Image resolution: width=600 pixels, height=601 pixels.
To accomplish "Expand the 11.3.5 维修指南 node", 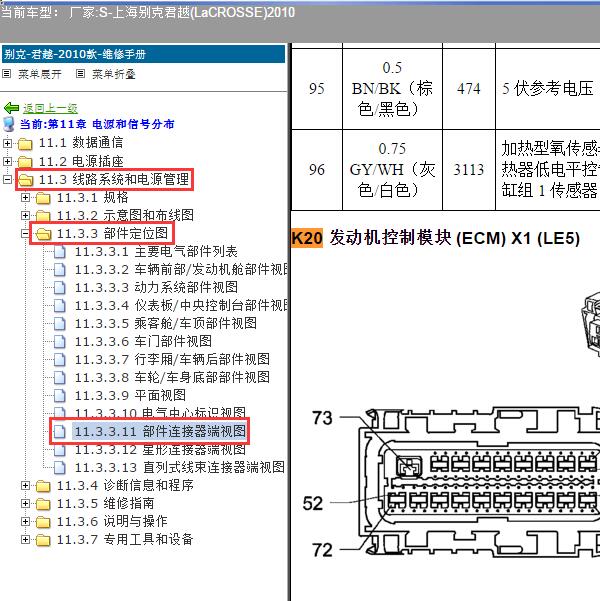I will (25, 503).
